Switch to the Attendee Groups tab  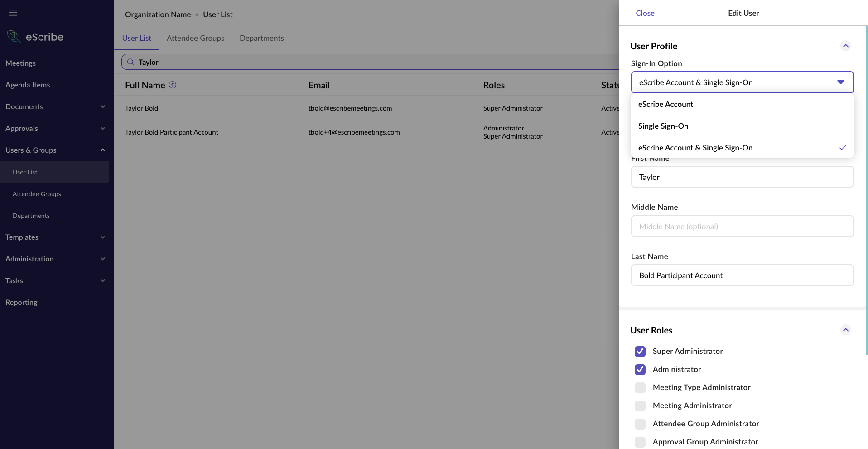195,38
